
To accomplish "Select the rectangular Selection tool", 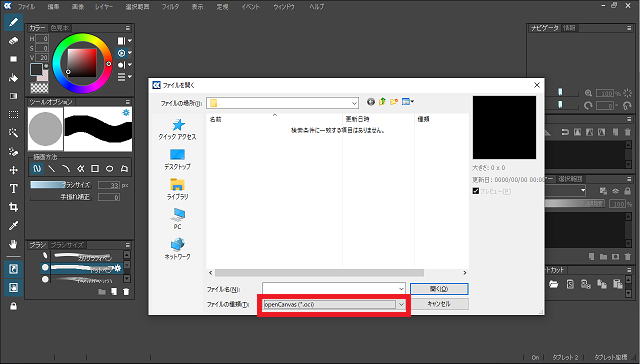I will 13,114.
